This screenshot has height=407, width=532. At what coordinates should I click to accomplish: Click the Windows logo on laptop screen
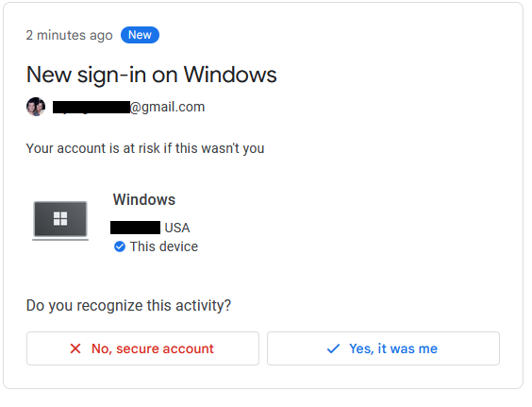[x=60, y=219]
